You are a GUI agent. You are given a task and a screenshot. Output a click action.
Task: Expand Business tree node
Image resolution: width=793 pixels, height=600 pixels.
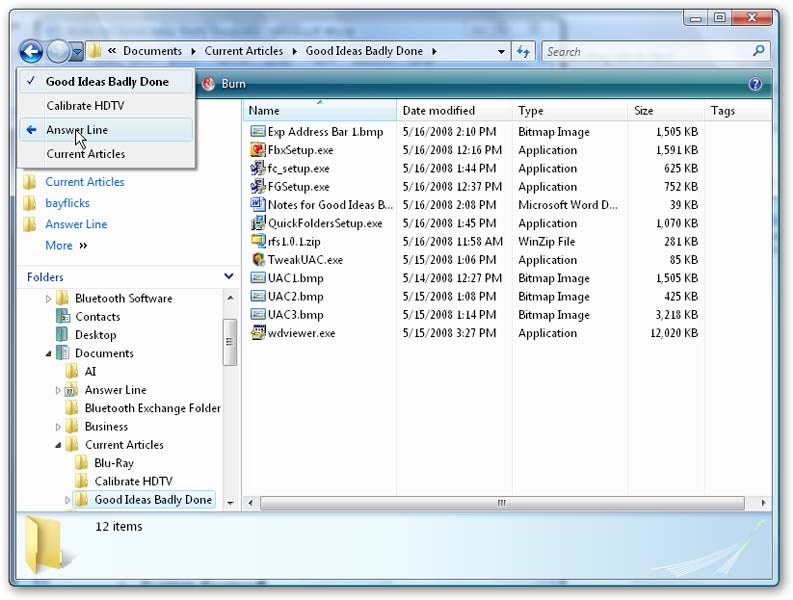click(x=58, y=427)
